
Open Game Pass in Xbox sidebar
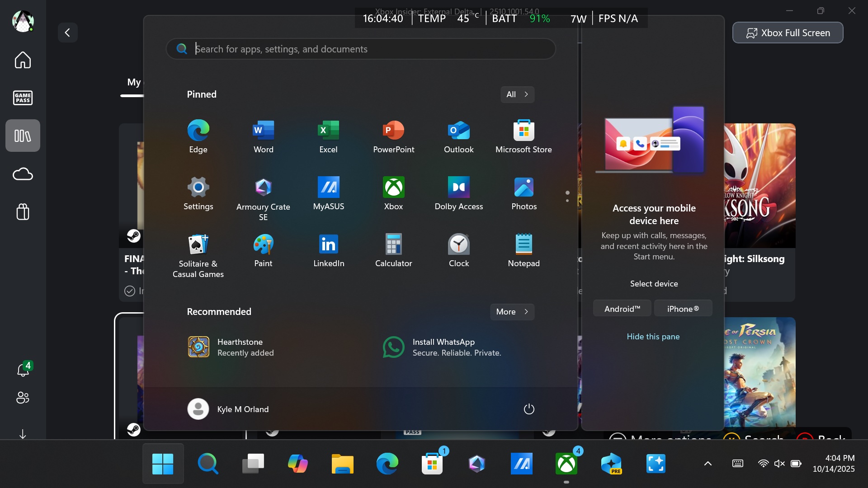point(23,98)
